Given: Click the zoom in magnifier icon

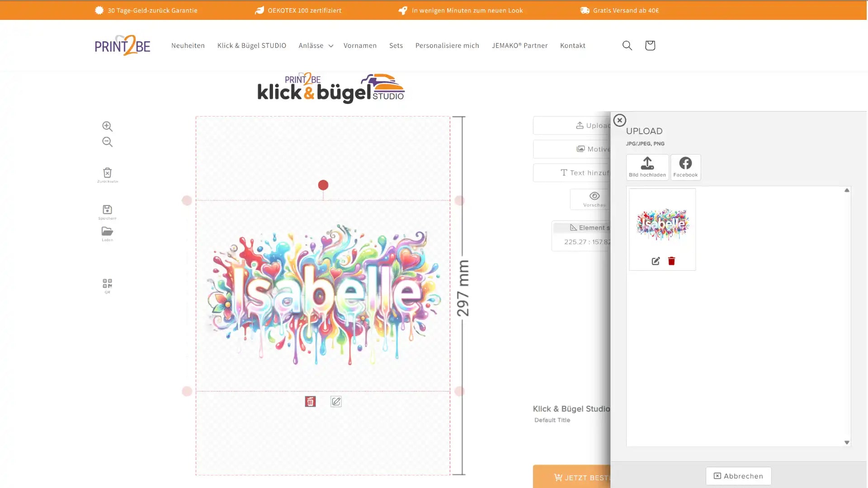Looking at the screenshot, I should (107, 127).
